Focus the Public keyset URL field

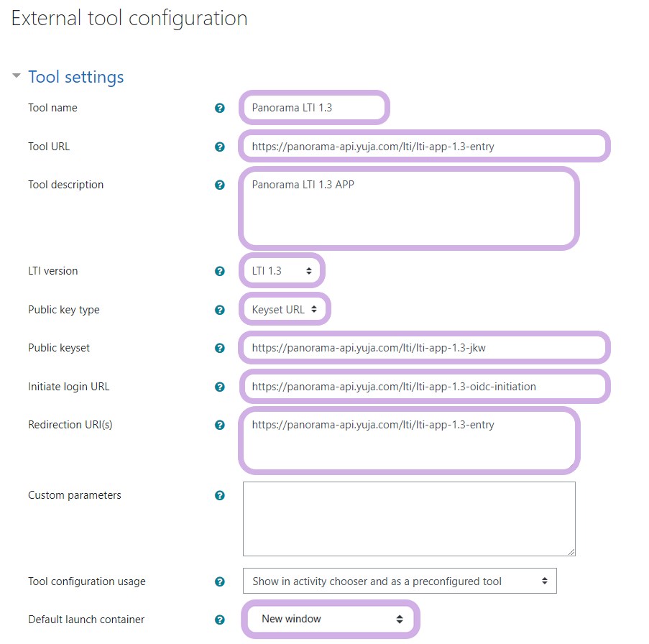pos(424,349)
